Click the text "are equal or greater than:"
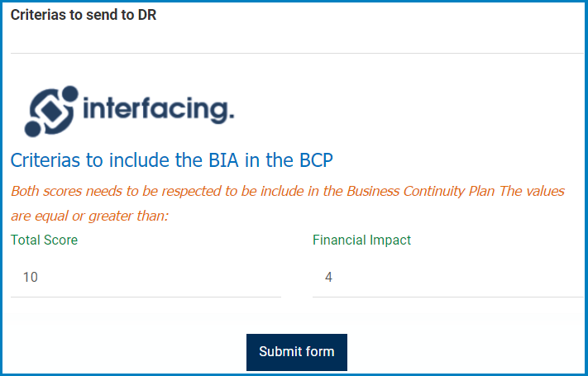The width and height of the screenshot is (588, 376). 89,217
